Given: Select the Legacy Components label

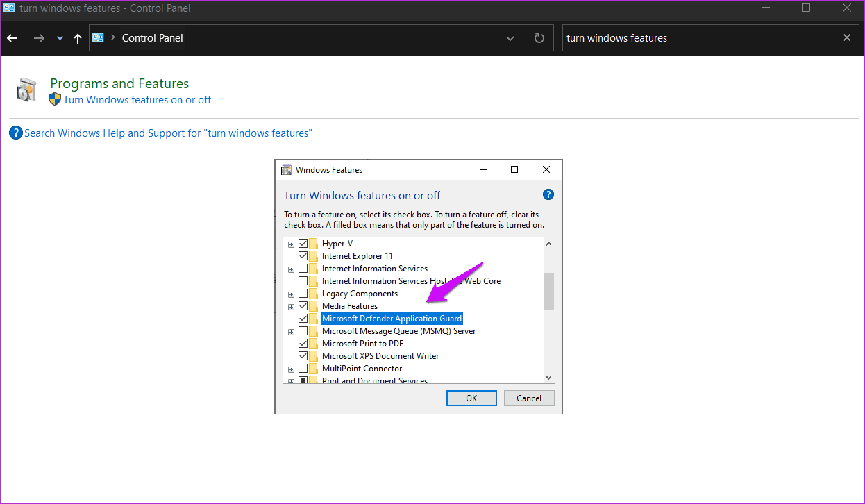Looking at the screenshot, I should (x=360, y=294).
